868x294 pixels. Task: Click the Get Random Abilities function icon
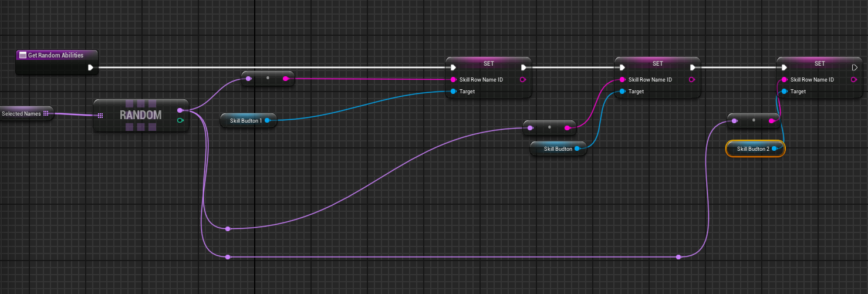tap(23, 55)
